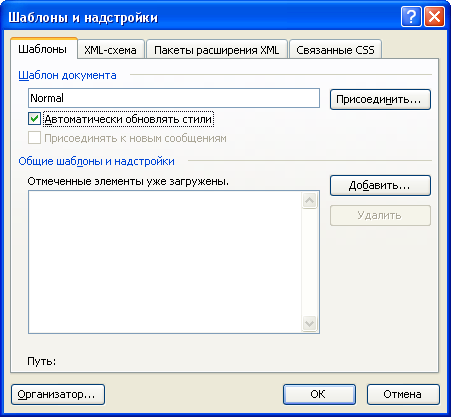This screenshot has height=417, width=451.
Task: Toggle Автоматически обновлять стили checkbox
Action: tap(35, 119)
